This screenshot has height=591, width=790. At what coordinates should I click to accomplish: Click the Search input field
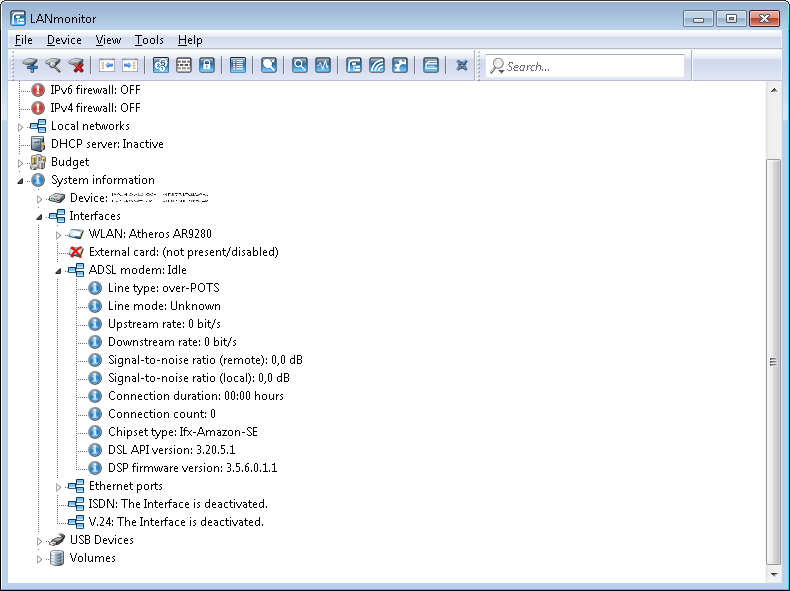point(592,67)
